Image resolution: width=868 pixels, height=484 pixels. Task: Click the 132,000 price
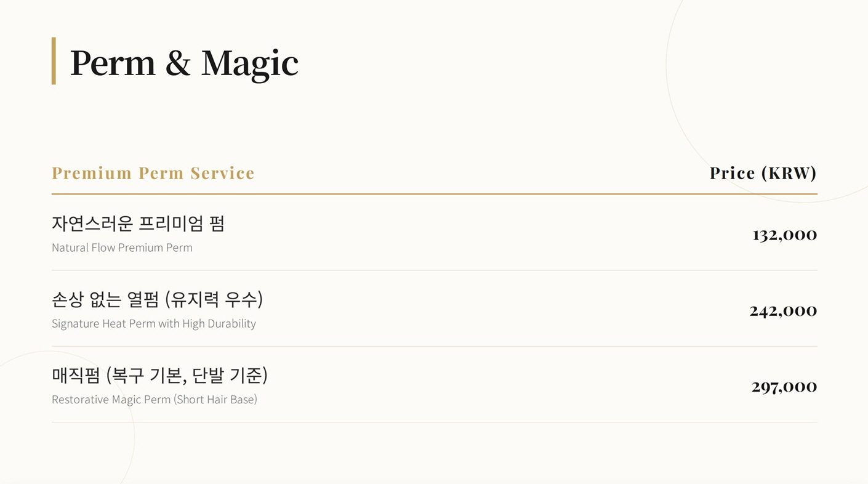click(784, 235)
